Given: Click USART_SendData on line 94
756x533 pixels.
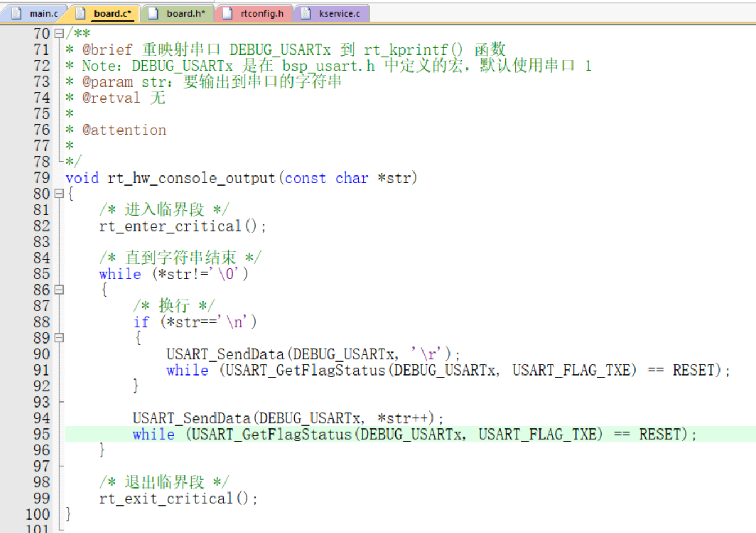Looking at the screenshot, I should [x=192, y=418].
